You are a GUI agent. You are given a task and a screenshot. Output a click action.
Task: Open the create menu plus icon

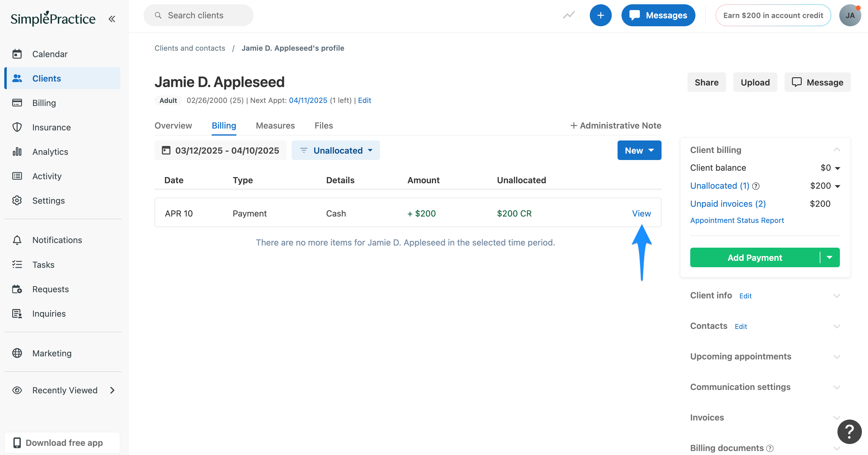click(601, 15)
